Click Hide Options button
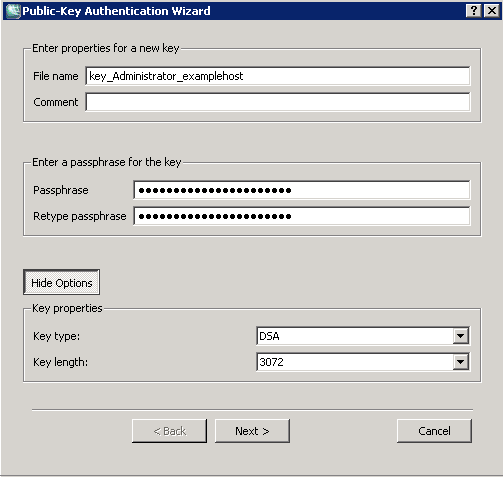503x477 pixels. click(x=62, y=282)
